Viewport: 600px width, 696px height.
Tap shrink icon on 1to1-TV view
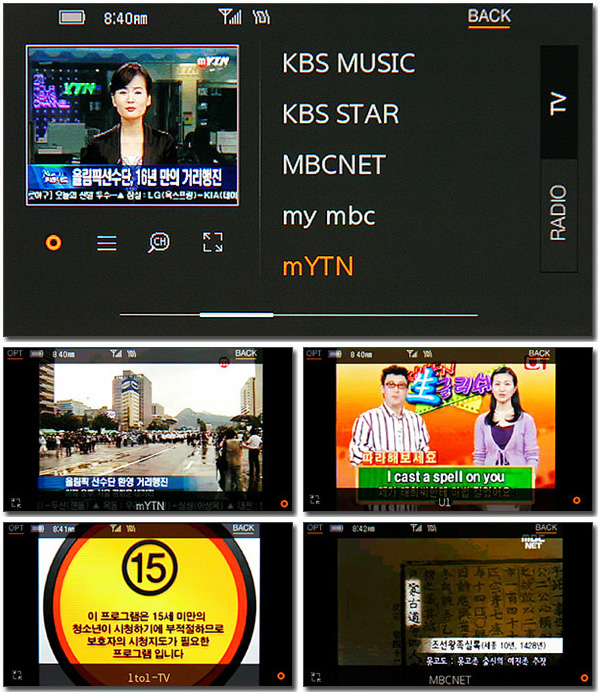(16, 675)
